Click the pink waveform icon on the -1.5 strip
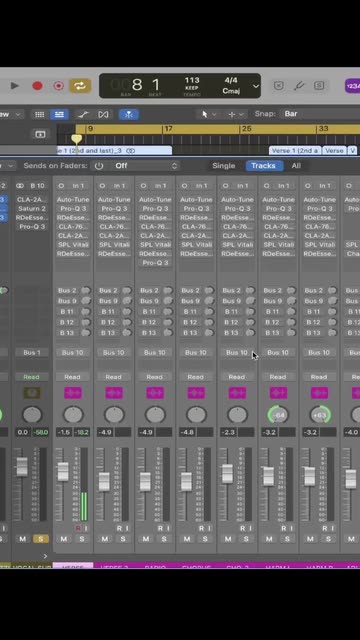Image resolution: width=360 pixels, height=640 pixels. (x=73, y=393)
